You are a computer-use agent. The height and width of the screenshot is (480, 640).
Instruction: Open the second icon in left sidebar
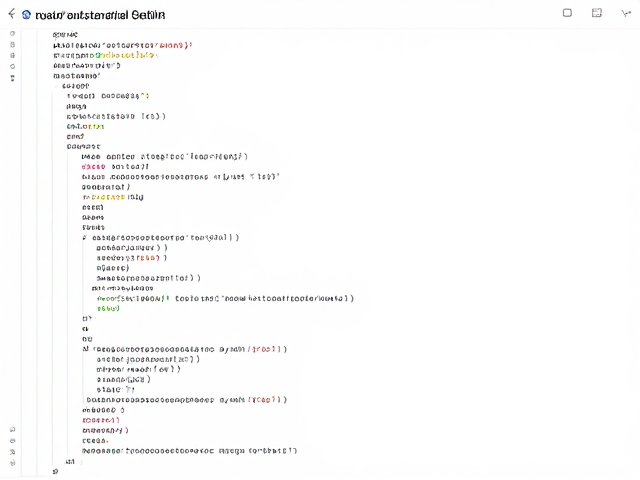pos(13,44)
